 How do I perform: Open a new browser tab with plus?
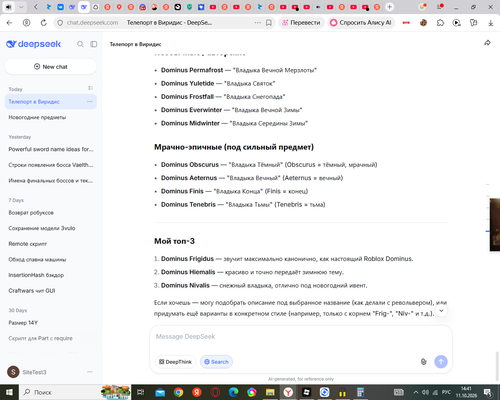point(389,7)
